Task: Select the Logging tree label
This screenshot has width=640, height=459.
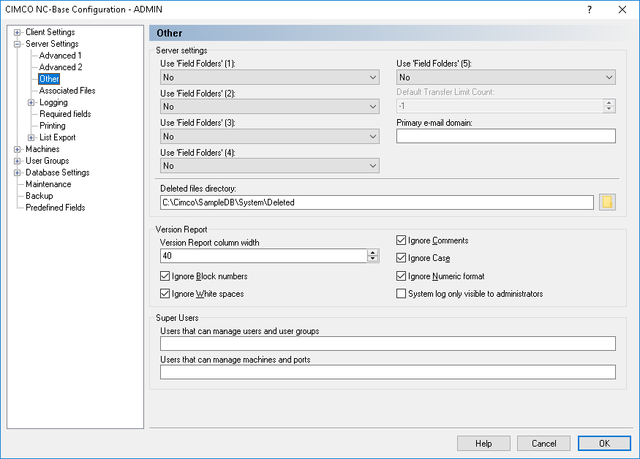Action: pyautogui.click(x=53, y=102)
